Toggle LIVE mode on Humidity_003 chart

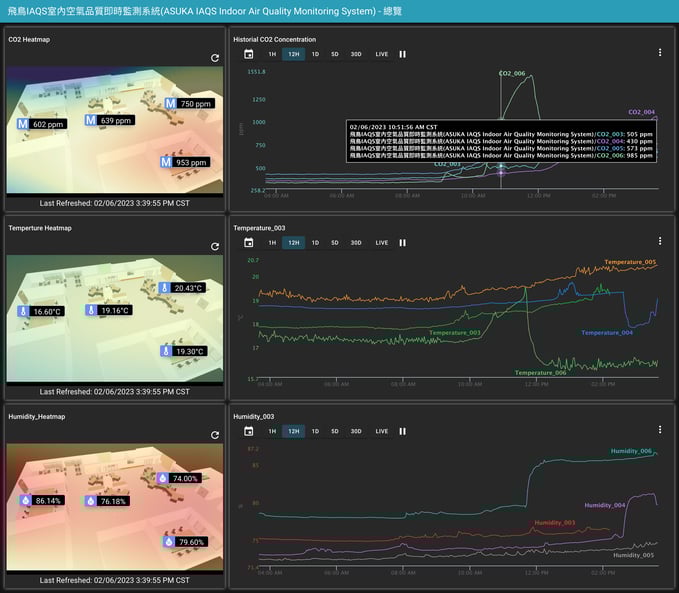[382, 431]
